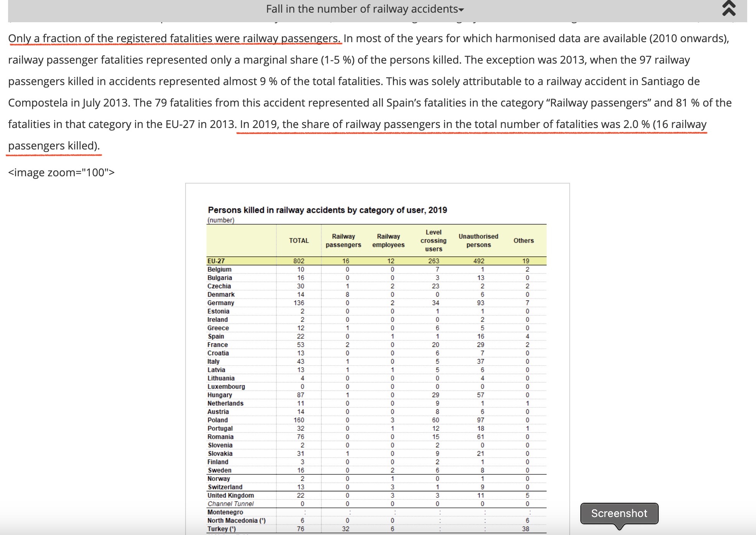The image size is (756, 535).
Task: Click the table title 'Persons killed in railway accidents'
Action: (327, 210)
